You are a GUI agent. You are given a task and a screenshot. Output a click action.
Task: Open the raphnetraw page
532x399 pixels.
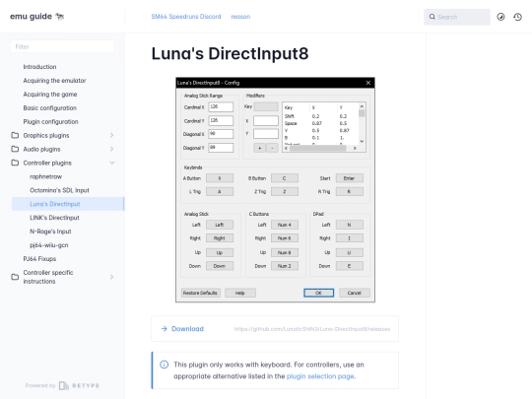click(x=45, y=176)
